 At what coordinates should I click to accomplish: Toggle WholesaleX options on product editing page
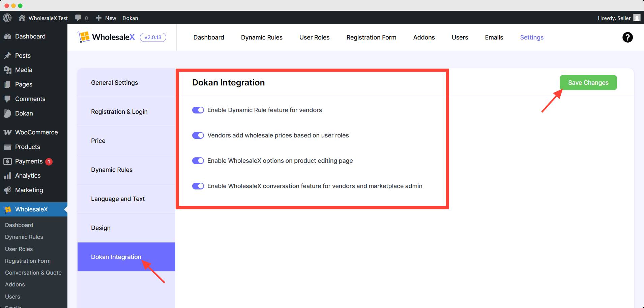[198, 161]
